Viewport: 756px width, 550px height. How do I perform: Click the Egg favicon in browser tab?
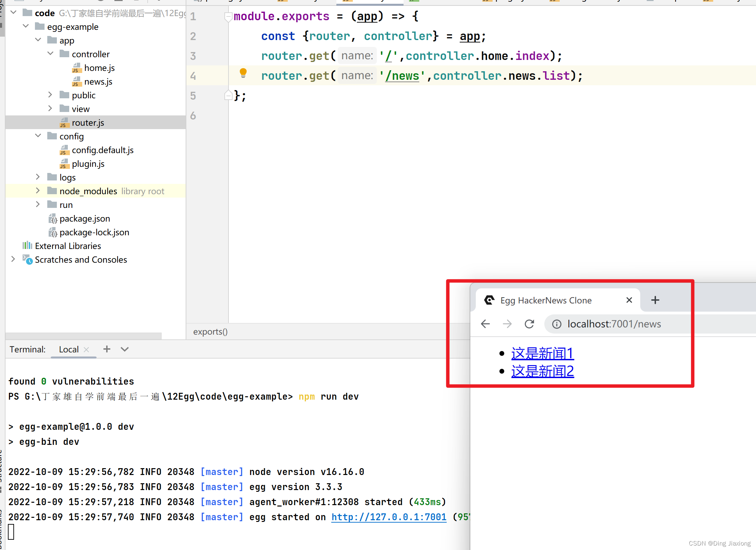click(489, 300)
